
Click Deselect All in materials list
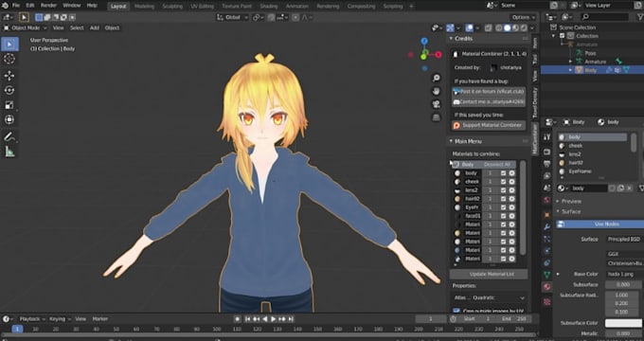[496, 164]
